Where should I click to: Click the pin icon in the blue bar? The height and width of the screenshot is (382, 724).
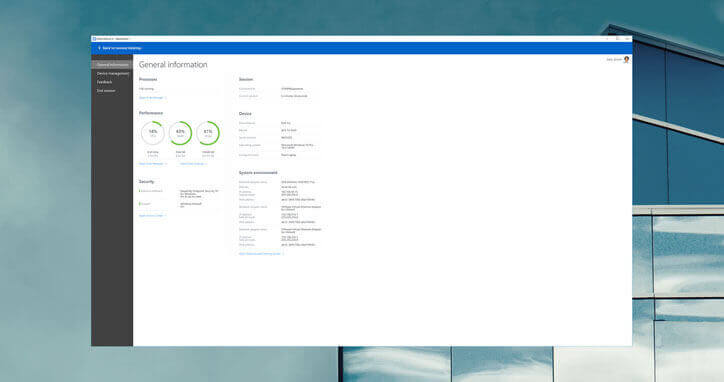point(99,48)
